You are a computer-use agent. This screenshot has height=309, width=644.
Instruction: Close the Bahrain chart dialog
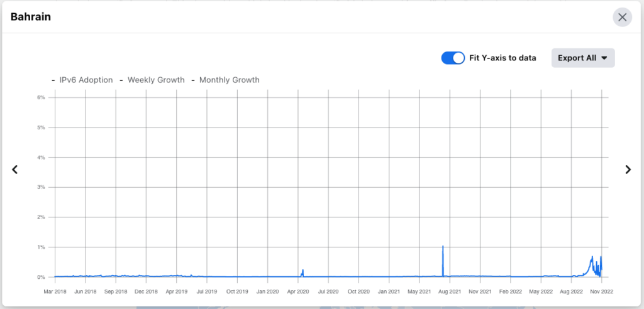click(x=622, y=17)
